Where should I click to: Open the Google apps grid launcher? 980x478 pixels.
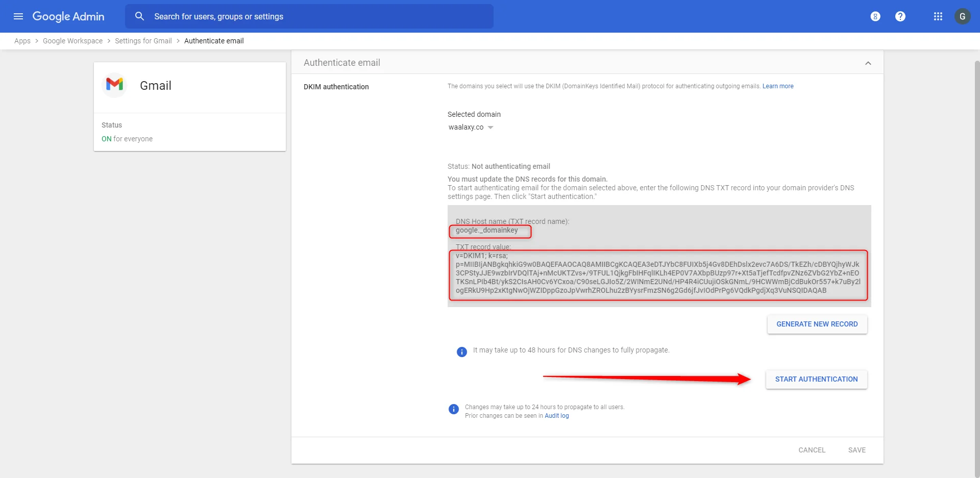click(938, 16)
